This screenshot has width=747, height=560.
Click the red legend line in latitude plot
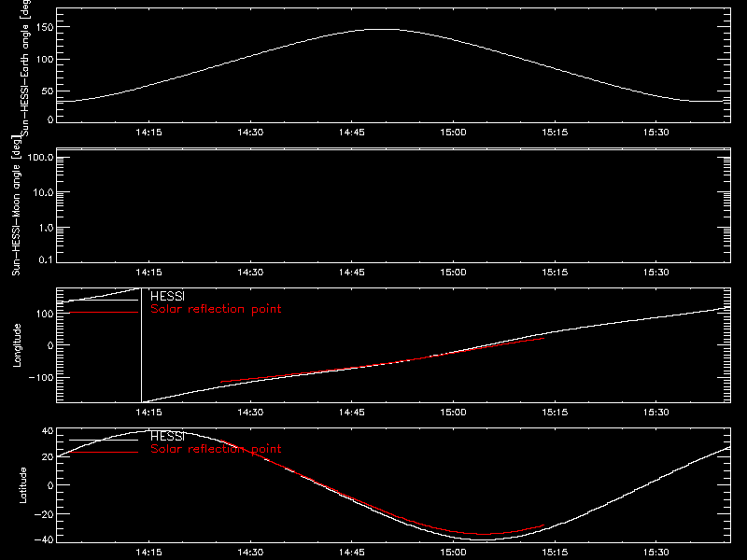tap(104, 452)
